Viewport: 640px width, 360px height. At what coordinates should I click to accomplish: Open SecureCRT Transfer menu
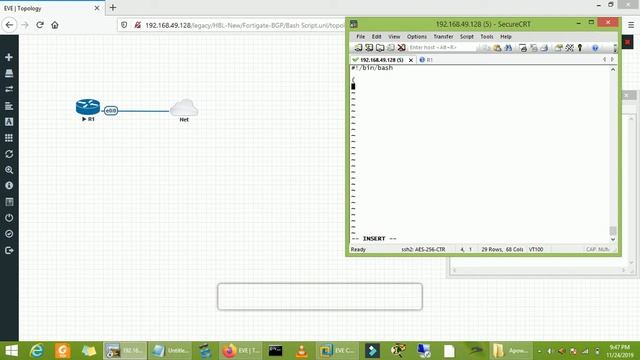point(443,37)
